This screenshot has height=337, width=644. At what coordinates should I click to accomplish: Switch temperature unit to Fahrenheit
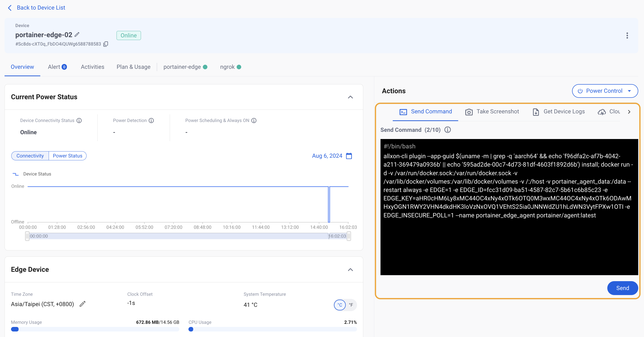(x=351, y=305)
